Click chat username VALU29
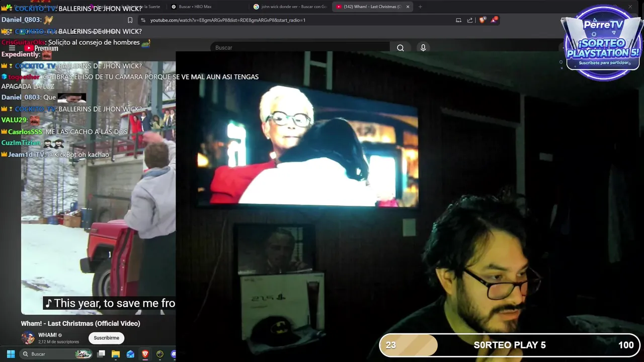This screenshot has height=362, width=644. [x=14, y=120]
